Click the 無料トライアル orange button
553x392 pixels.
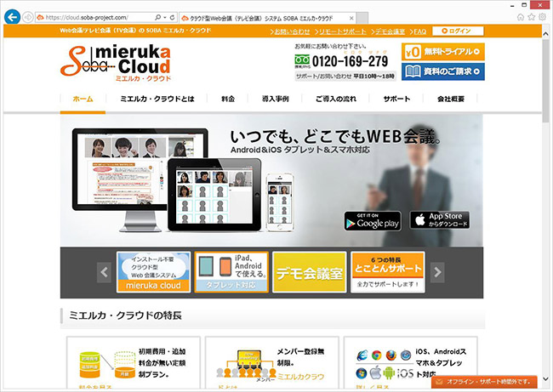[443, 52]
